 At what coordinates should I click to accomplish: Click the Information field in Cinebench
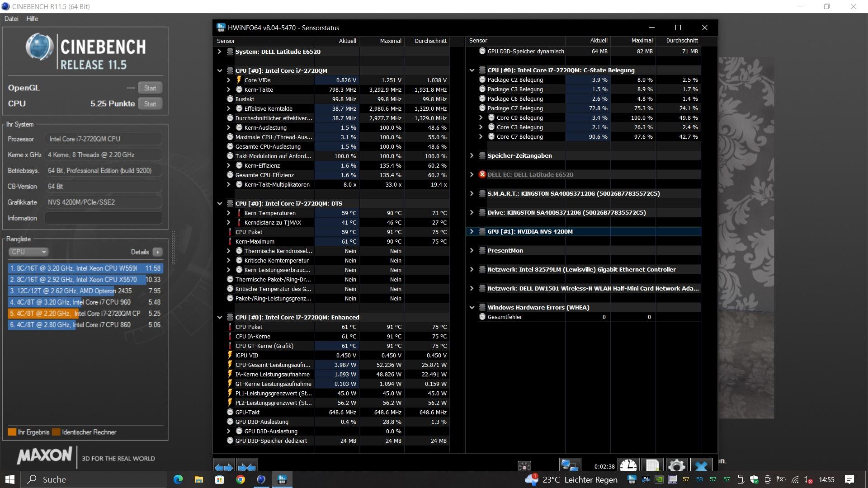(104, 218)
